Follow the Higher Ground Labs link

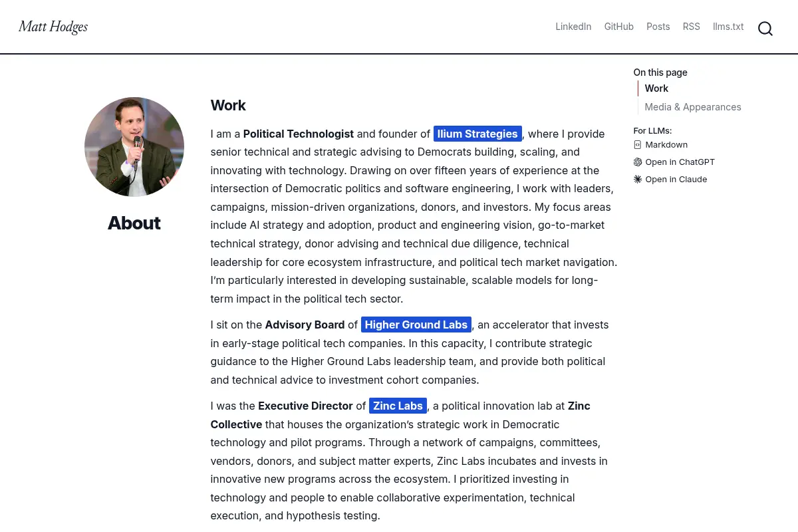(x=416, y=325)
